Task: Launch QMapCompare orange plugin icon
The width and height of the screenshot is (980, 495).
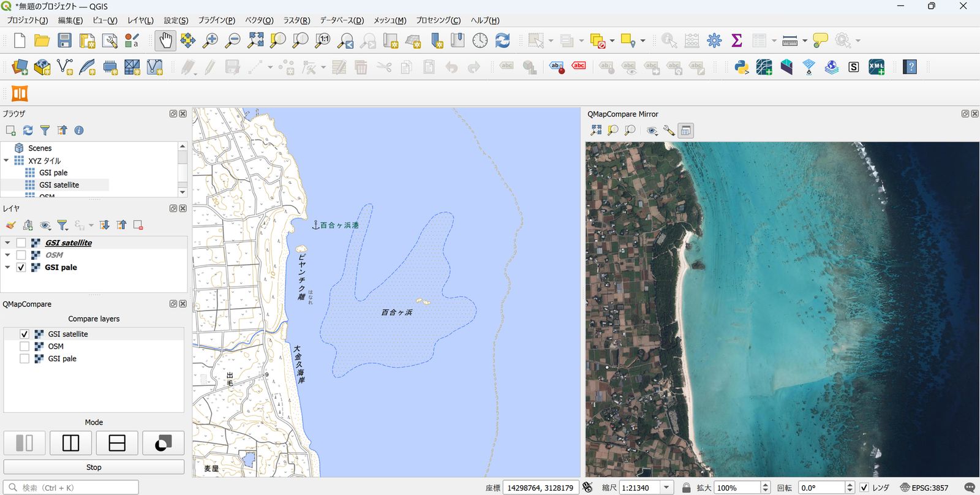Action: tap(20, 93)
